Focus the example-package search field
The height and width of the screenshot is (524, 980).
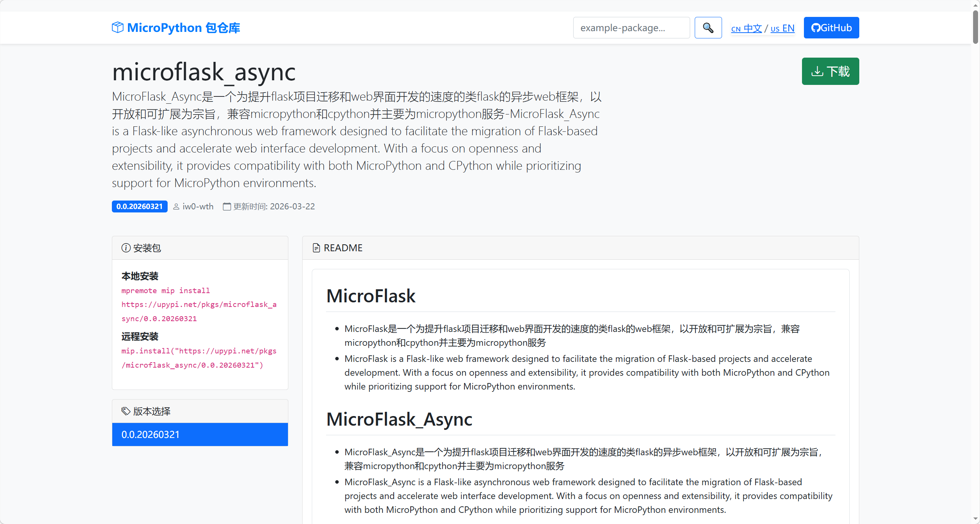coord(631,28)
